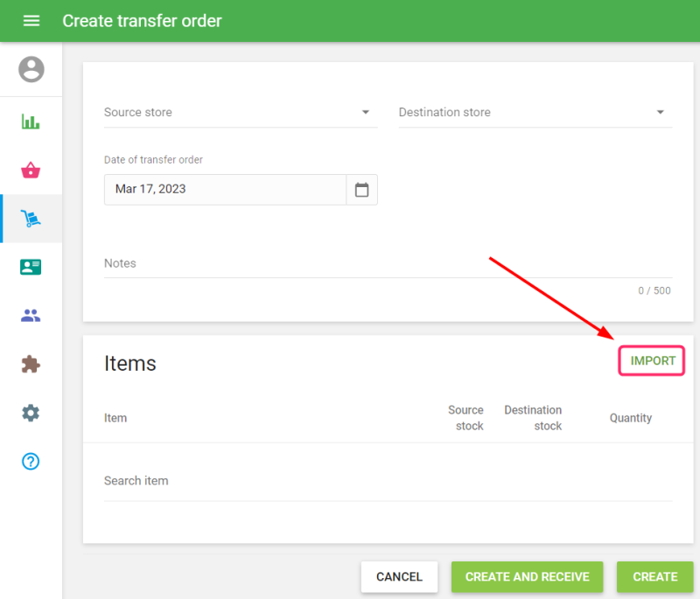700x599 pixels.
Task: Click the transfer order date field
Action: tap(225, 190)
